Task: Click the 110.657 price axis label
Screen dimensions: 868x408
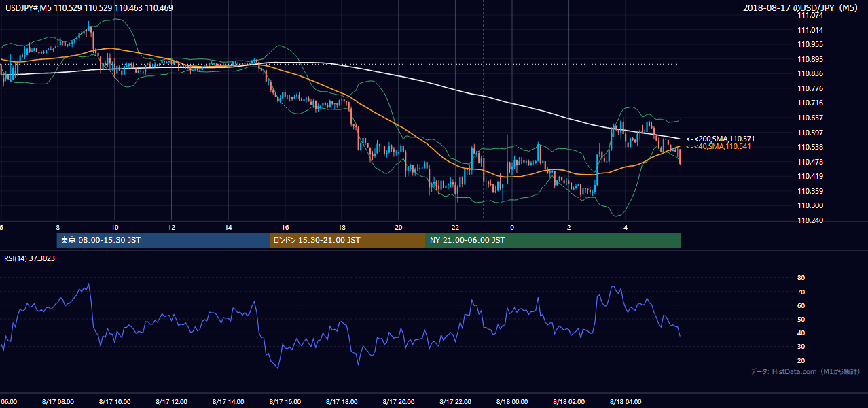Action: coord(810,118)
